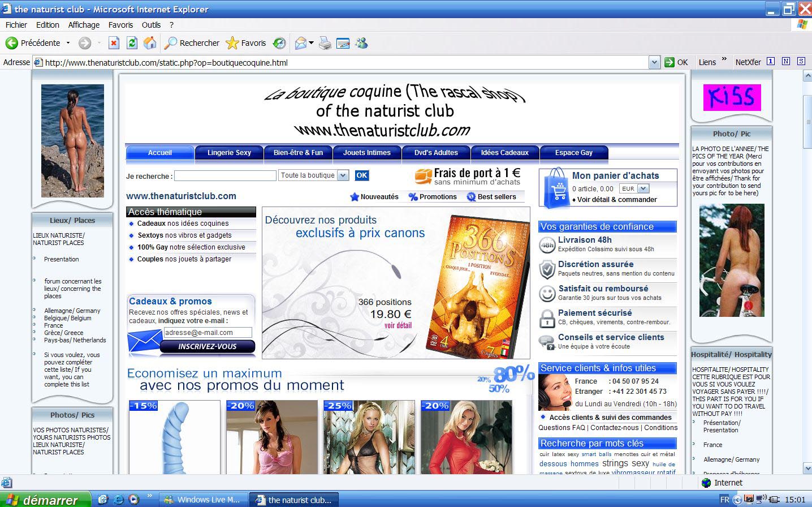Expand the address bar URL history dropdown
Image resolution: width=812 pixels, height=507 pixels.
tap(654, 62)
